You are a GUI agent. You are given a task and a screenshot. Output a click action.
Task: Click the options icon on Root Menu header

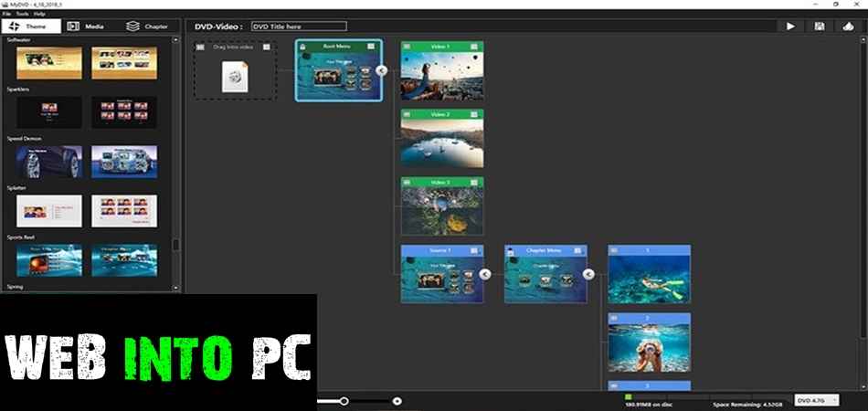click(x=371, y=47)
